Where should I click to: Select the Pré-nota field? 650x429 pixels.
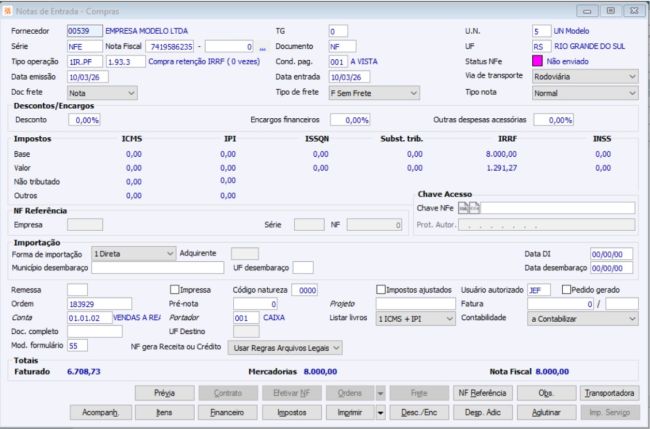pyautogui.click(x=255, y=304)
